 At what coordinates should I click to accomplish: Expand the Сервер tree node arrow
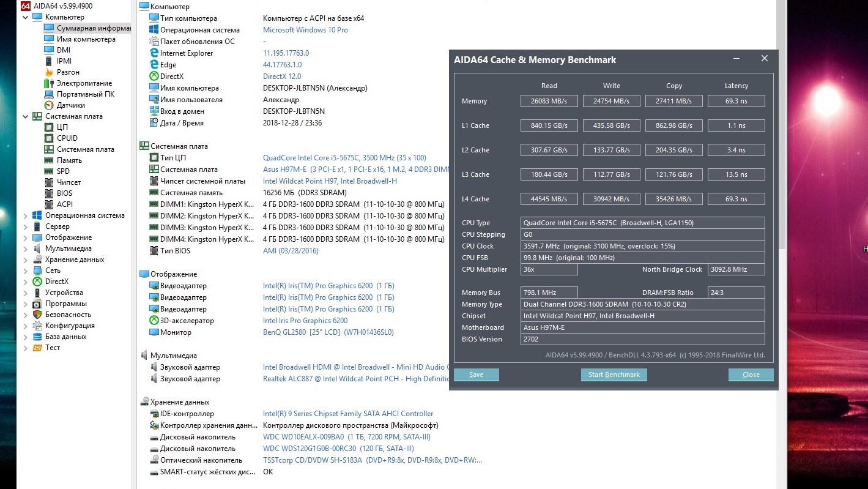point(25,226)
